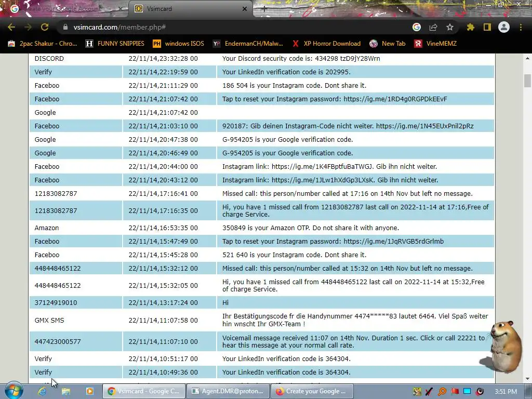This screenshot has height=399, width=532.
Task: Switch to Agent.DMR@proton... taskbar window
Action: (x=228, y=391)
